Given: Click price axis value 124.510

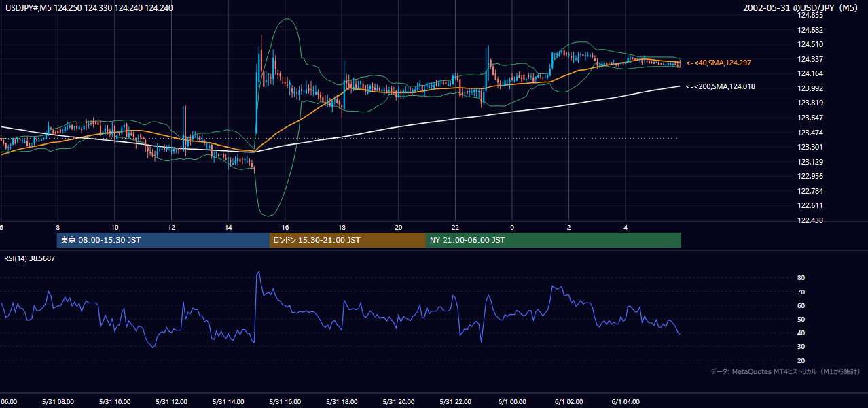Looking at the screenshot, I should point(810,45).
